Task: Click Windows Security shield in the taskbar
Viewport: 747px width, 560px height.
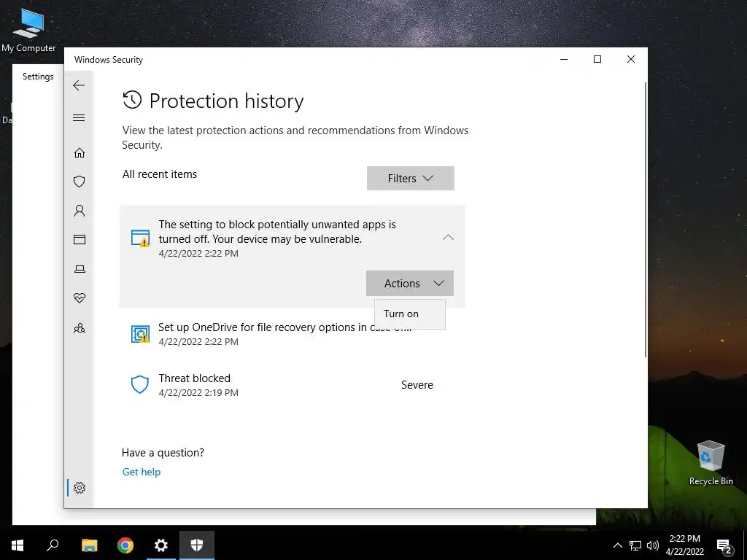Action: click(197, 545)
